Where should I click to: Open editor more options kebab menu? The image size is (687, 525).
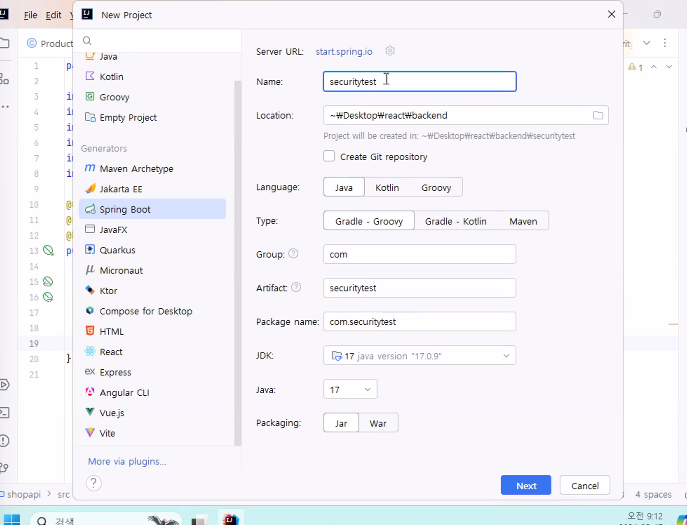tap(665, 43)
